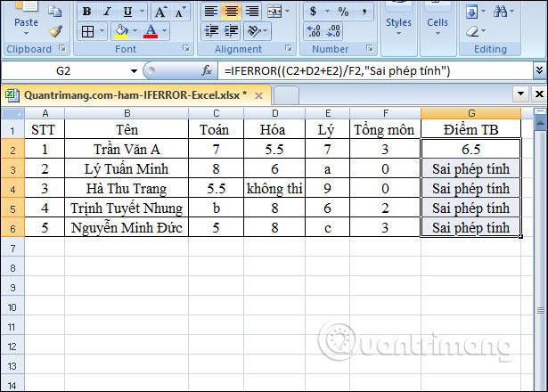The width and height of the screenshot is (548, 392).
Task: Click Decrease Indent icon
Action: 211,31
